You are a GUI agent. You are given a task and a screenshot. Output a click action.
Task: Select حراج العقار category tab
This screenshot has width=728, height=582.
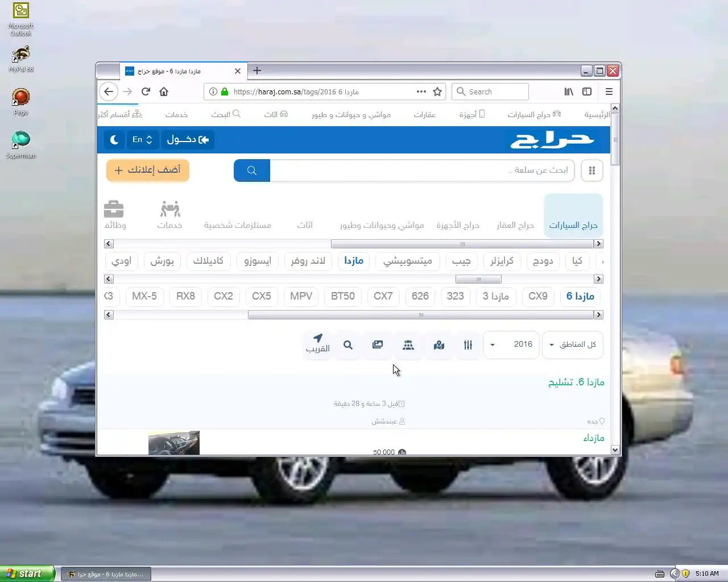tap(515, 225)
